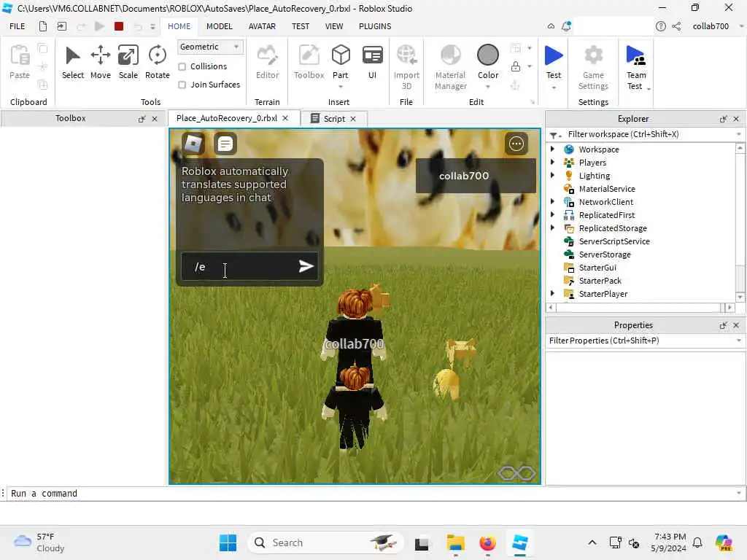This screenshot has height=560, width=747.
Task: Open Toolbox from Insert group
Action: tap(309, 62)
